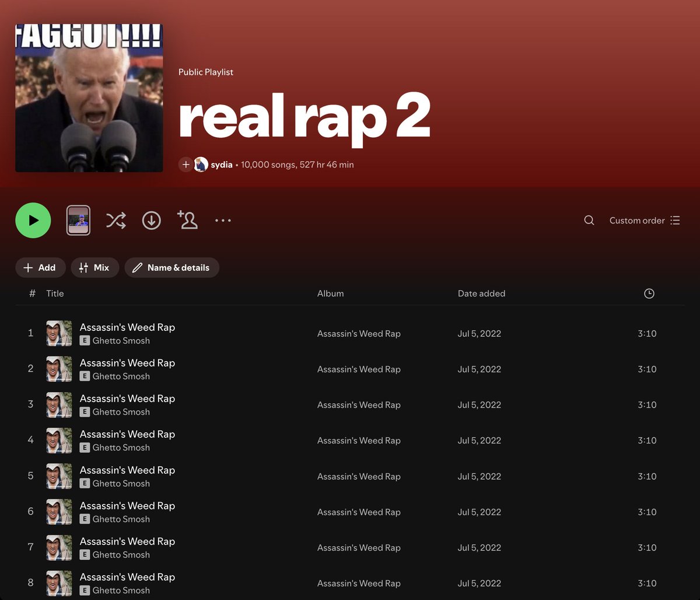Click the explicit E badge on track 7
Image resolution: width=700 pixels, height=600 pixels.
85,554
